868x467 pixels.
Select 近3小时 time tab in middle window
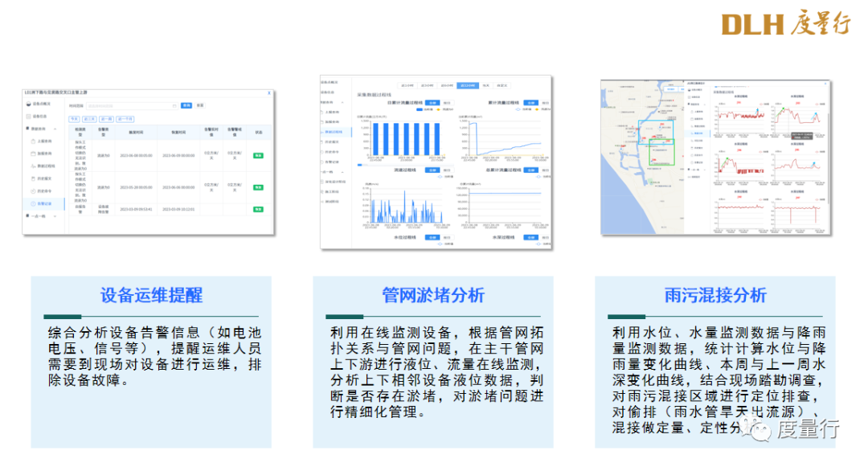(x=427, y=86)
